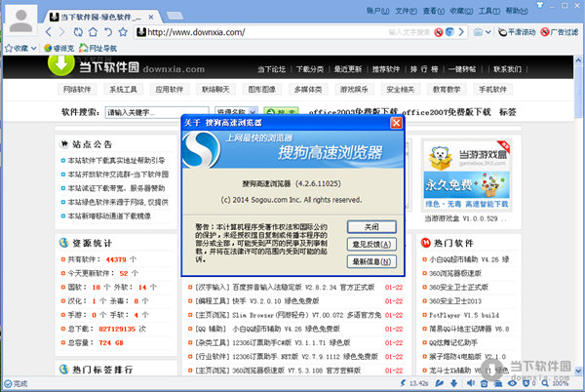Click the trash icon in status bar
585x392 pixels.
[x=485, y=383]
